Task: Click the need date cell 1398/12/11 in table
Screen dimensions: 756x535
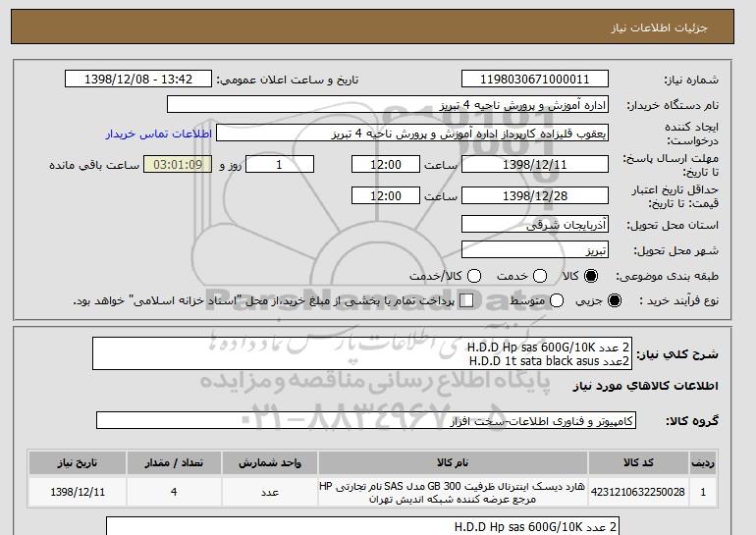Action: tap(78, 492)
